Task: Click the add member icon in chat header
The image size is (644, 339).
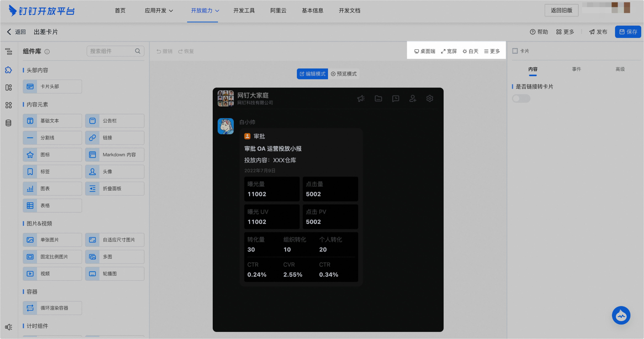Action: 412,98
